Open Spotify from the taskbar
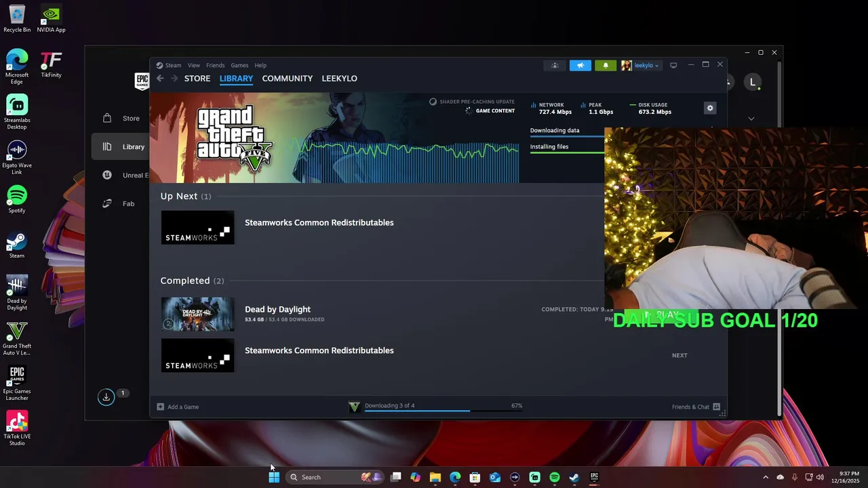 tap(555, 477)
